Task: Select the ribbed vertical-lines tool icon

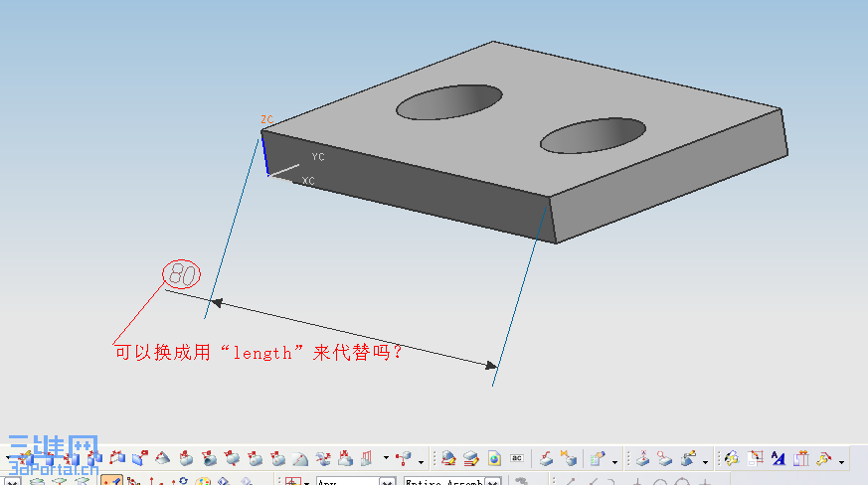Action: (367, 458)
